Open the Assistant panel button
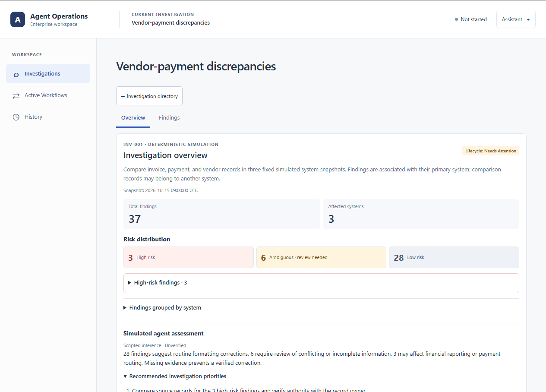546x392 pixels. 516,19
